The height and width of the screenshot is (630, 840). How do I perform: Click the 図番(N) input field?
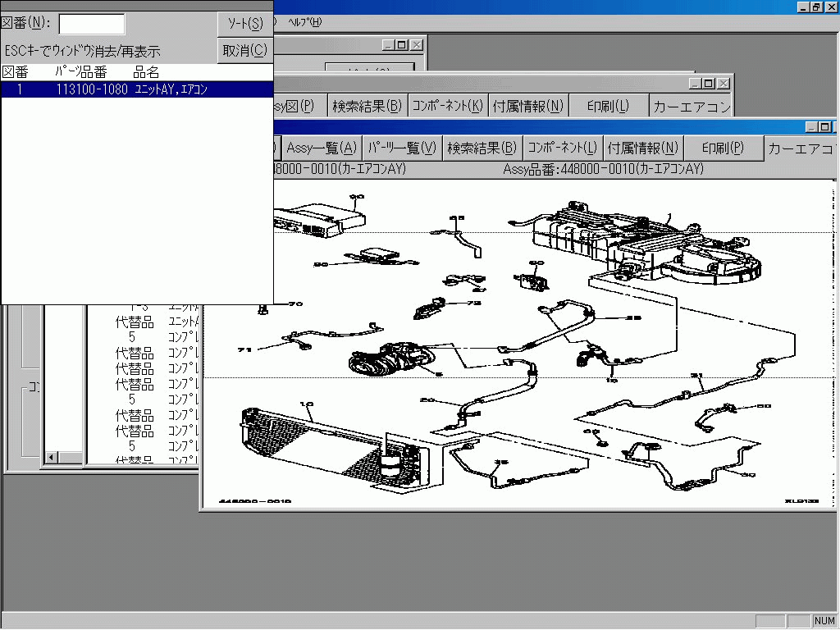pyautogui.click(x=92, y=23)
